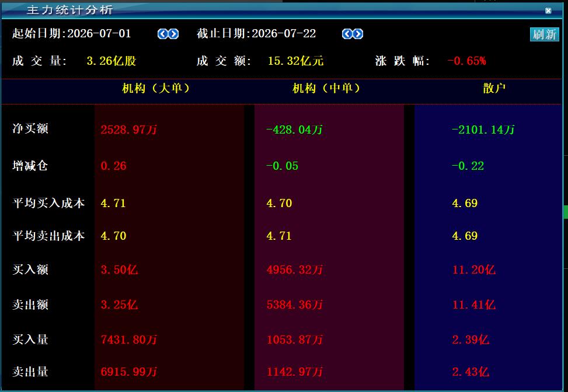This screenshot has height=392, width=568.
Task: Close the 主力统计分析 dialog
Action: click(x=548, y=10)
